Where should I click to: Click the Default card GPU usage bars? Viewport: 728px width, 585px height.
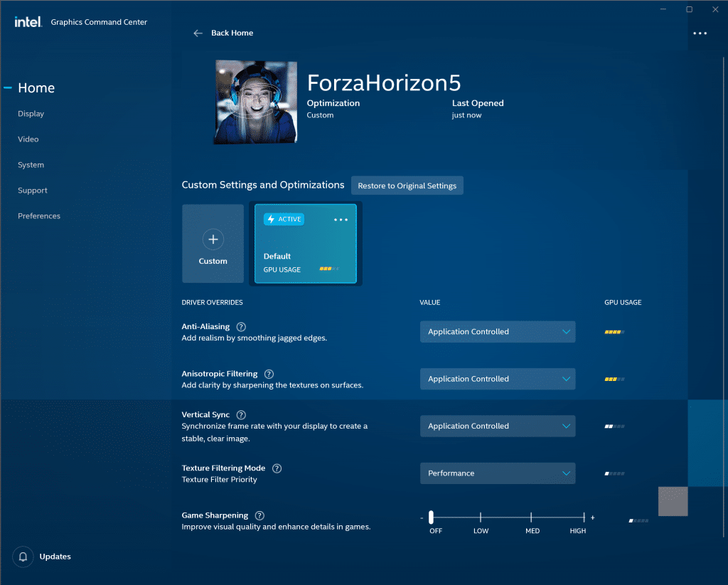pos(329,269)
